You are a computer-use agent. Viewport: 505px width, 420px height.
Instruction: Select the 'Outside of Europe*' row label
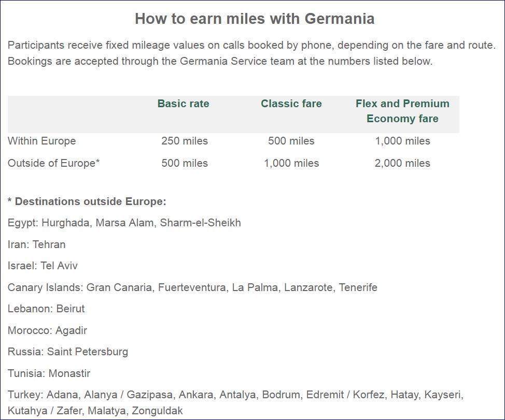[x=53, y=163]
